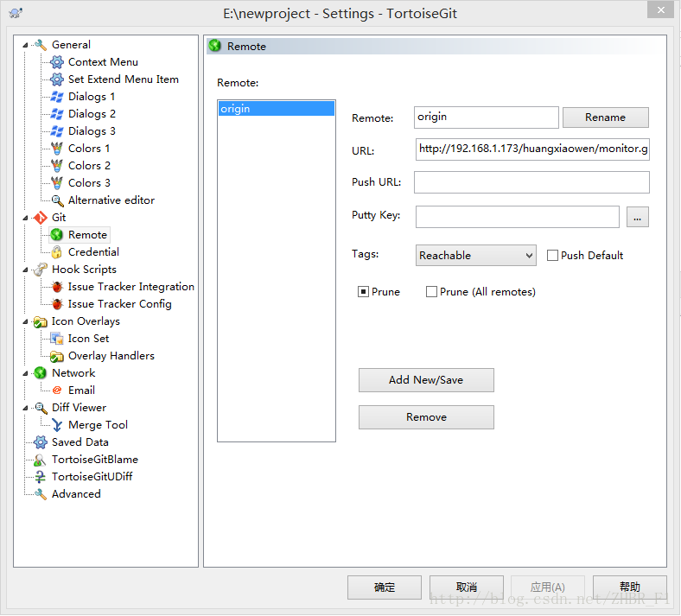Collapse the Diff Viewer tree node
Screen dimensions: 681x616
pos(25,408)
